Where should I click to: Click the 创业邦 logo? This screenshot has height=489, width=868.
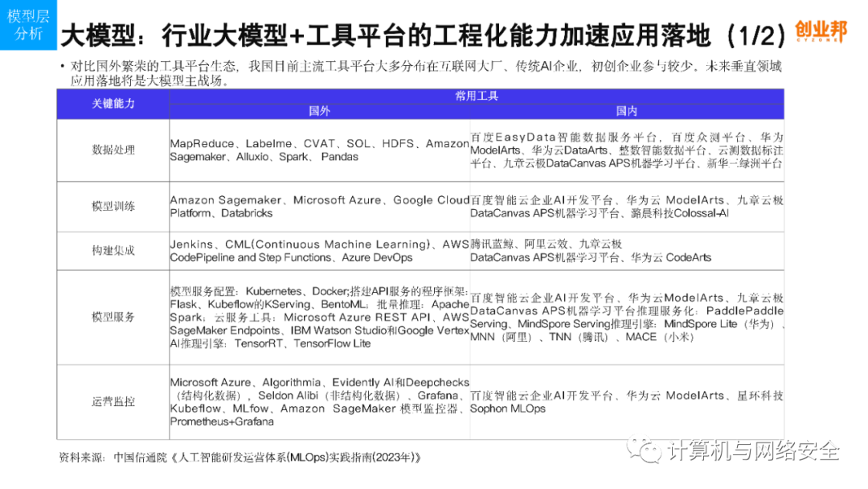(821, 31)
